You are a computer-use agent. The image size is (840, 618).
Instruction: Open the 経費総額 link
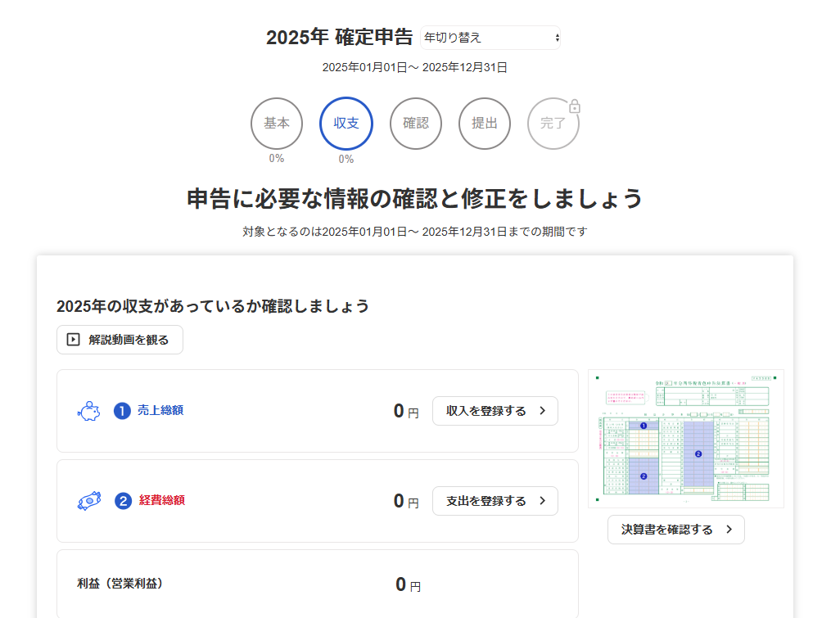click(162, 500)
